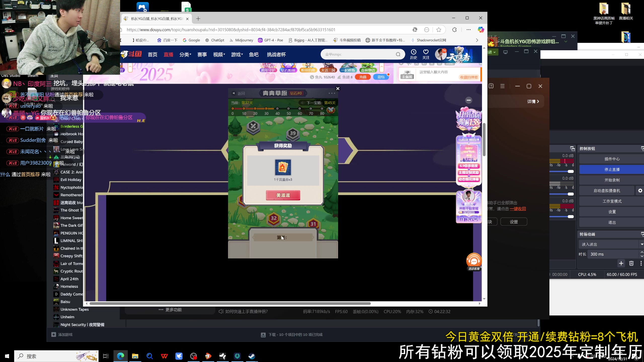Open the 关注 heart icon
The image size is (644, 362).
click(426, 54)
